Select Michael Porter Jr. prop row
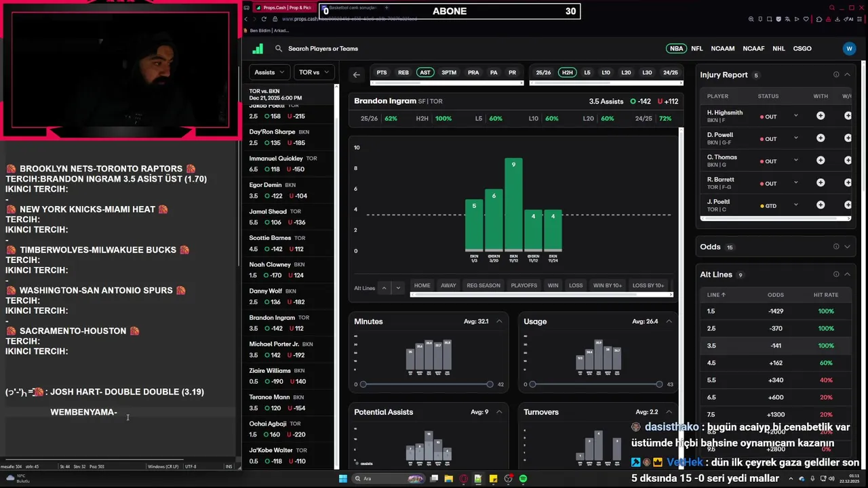Image resolution: width=868 pixels, height=488 pixels. pyautogui.click(x=289, y=350)
